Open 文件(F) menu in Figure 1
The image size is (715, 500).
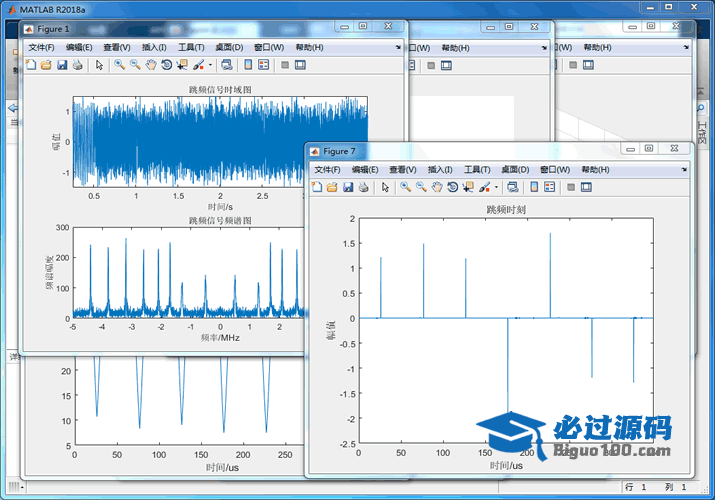pyautogui.click(x=41, y=47)
